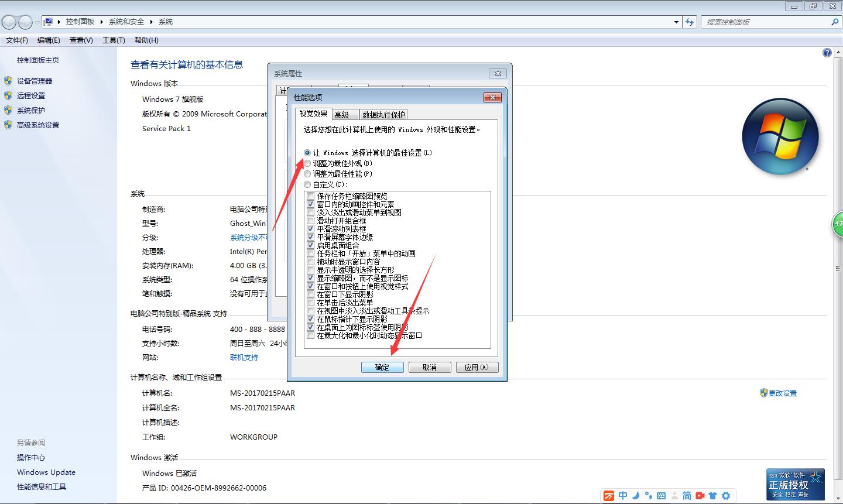
Task: Toggle the 中 Chinese input mode icon
Action: point(623,496)
